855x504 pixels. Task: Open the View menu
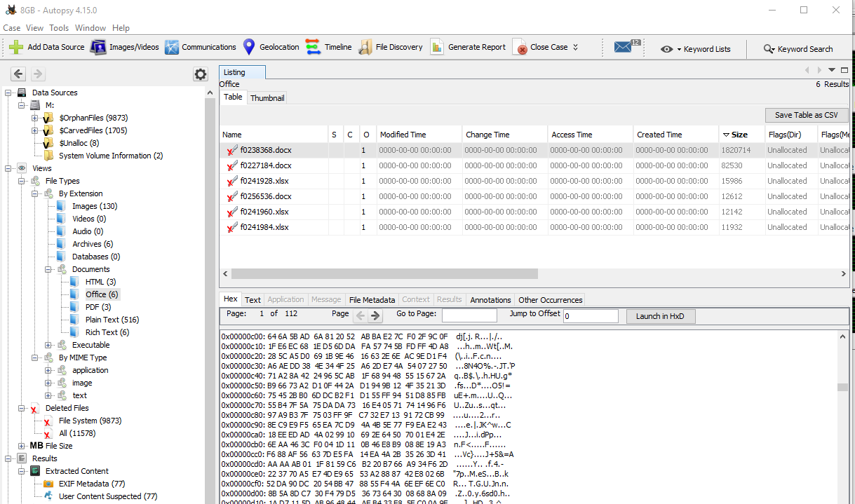pyautogui.click(x=34, y=28)
